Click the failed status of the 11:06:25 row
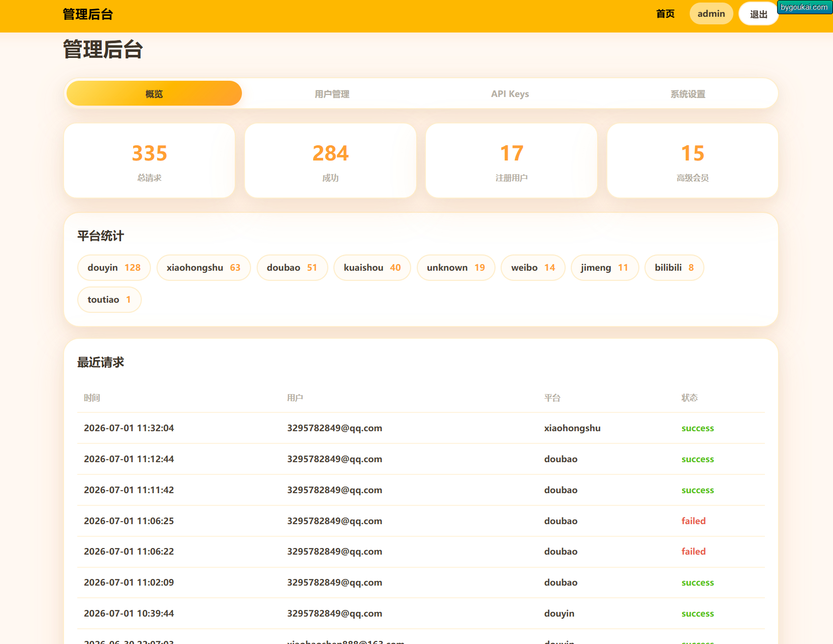 pos(693,521)
